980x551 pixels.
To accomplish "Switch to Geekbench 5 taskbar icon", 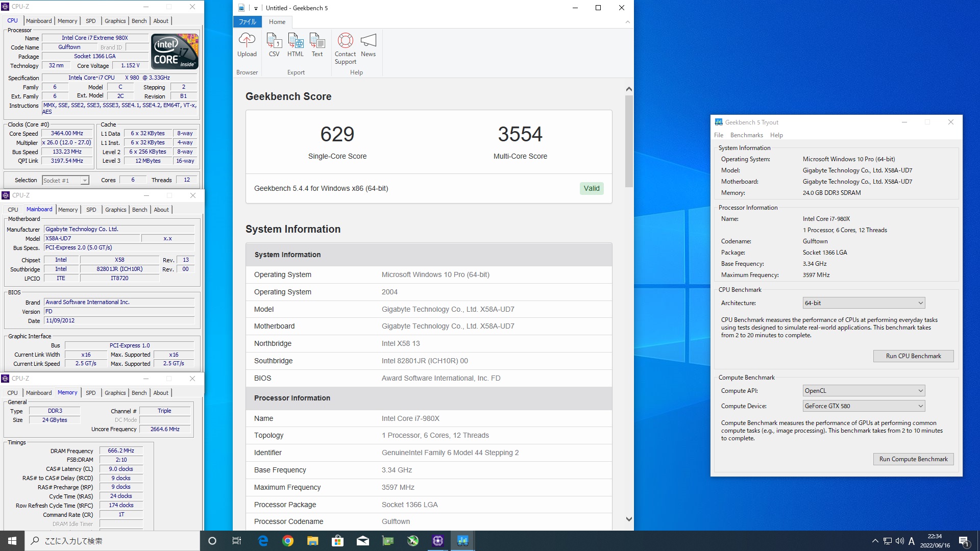I will 462,541.
